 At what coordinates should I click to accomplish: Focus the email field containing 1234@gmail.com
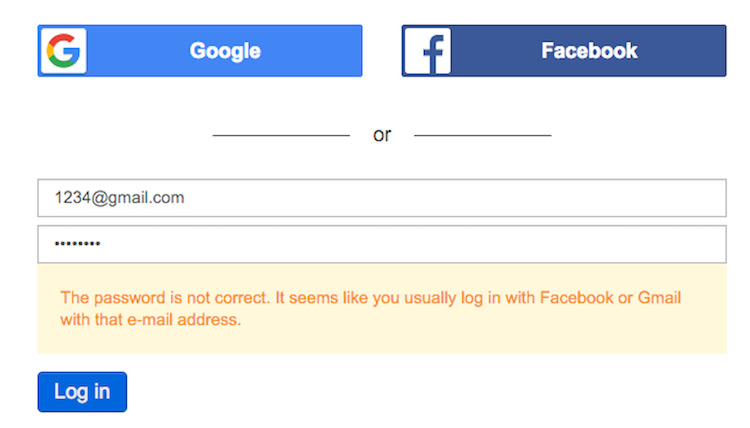click(381, 198)
